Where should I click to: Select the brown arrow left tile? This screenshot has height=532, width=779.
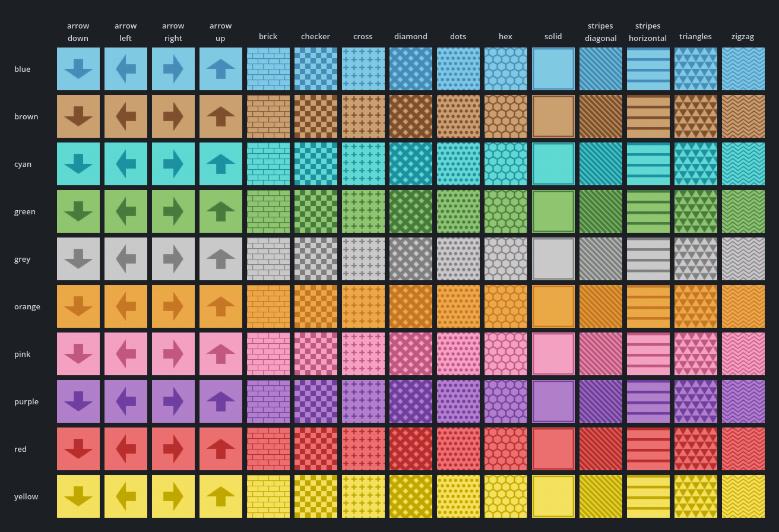(126, 116)
